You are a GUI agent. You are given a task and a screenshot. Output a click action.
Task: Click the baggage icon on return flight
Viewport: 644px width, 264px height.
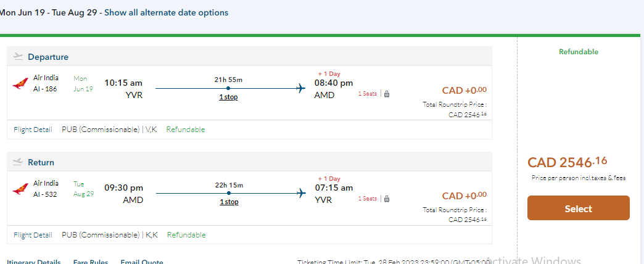pos(387,199)
